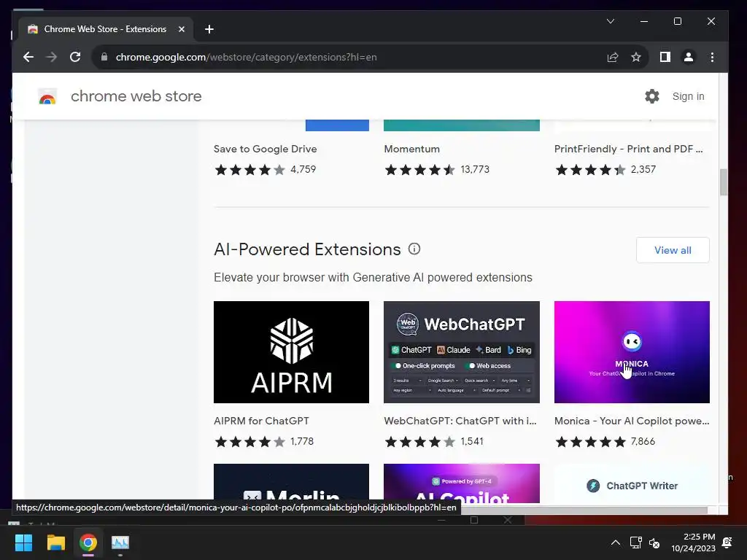
Task: Expand the tab search chevron
Action: pyautogui.click(x=611, y=21)
